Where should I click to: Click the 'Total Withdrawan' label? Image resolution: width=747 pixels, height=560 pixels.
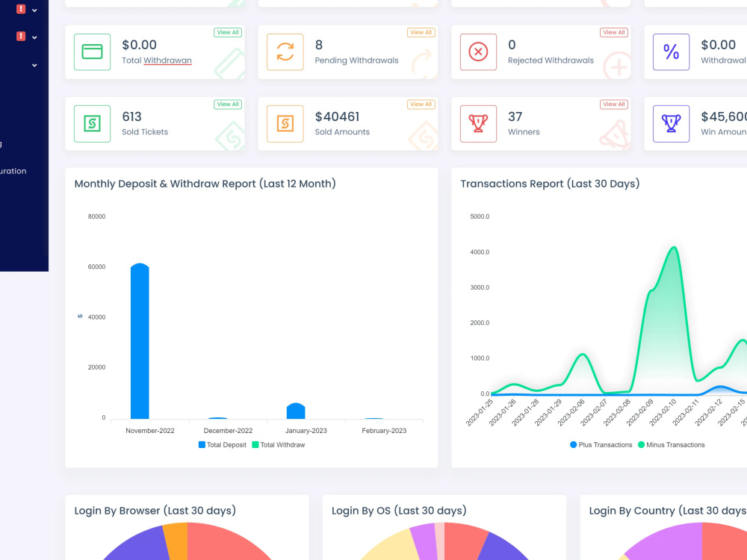point(157,60)
